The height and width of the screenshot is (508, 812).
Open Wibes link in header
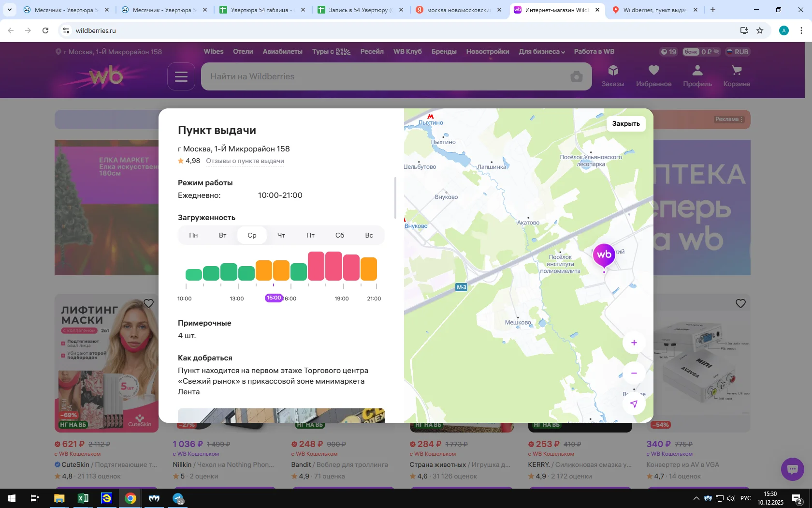coord(214,51)
